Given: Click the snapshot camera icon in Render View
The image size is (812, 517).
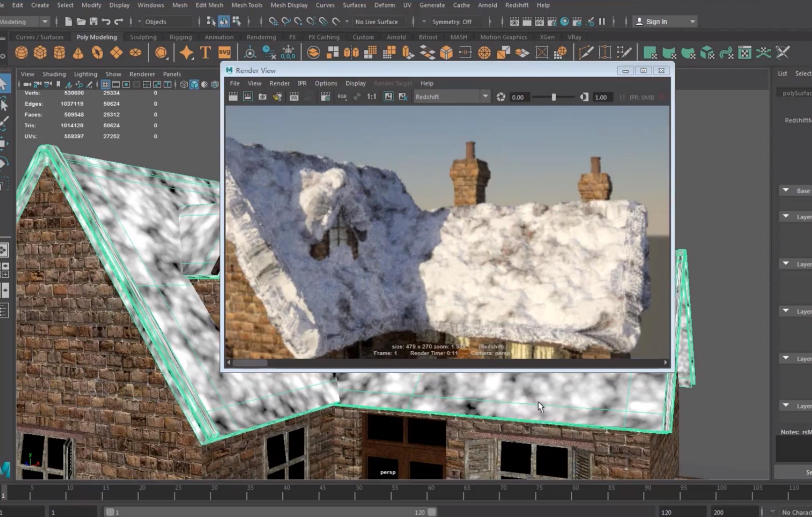Looking at the screenshot, I should (x=262, y=97).
